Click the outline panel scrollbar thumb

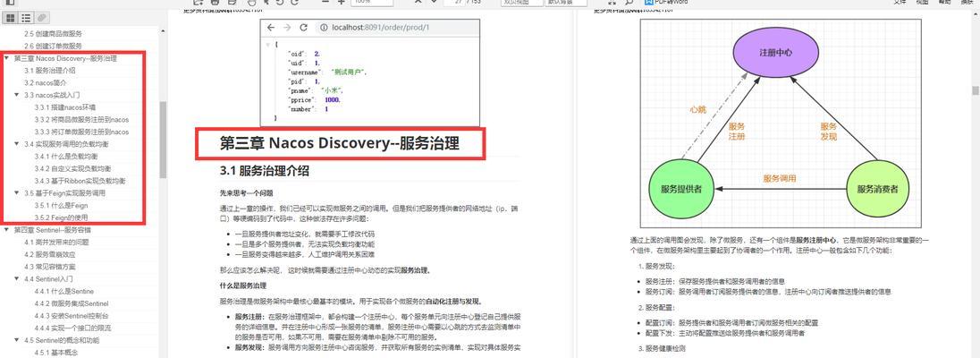click(163, 141)
